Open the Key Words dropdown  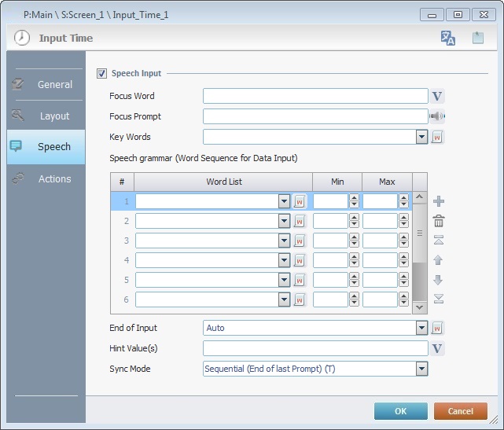coord(421,137)
